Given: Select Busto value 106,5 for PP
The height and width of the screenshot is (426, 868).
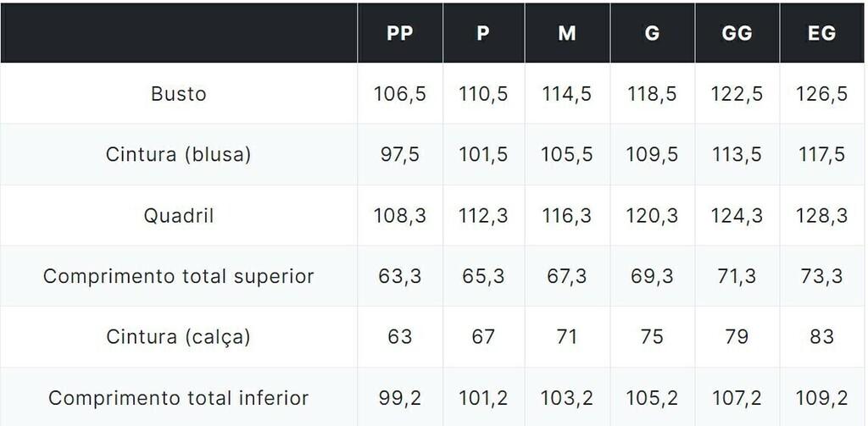Looking at the screenshot, I should tap(400, 94).
